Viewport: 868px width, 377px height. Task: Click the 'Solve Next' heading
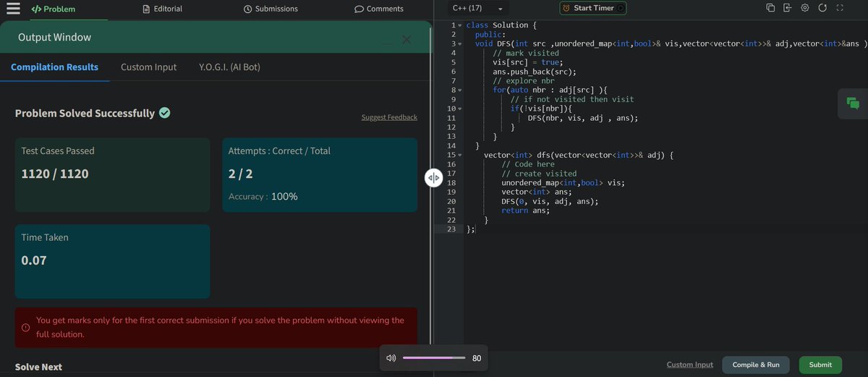38,367
